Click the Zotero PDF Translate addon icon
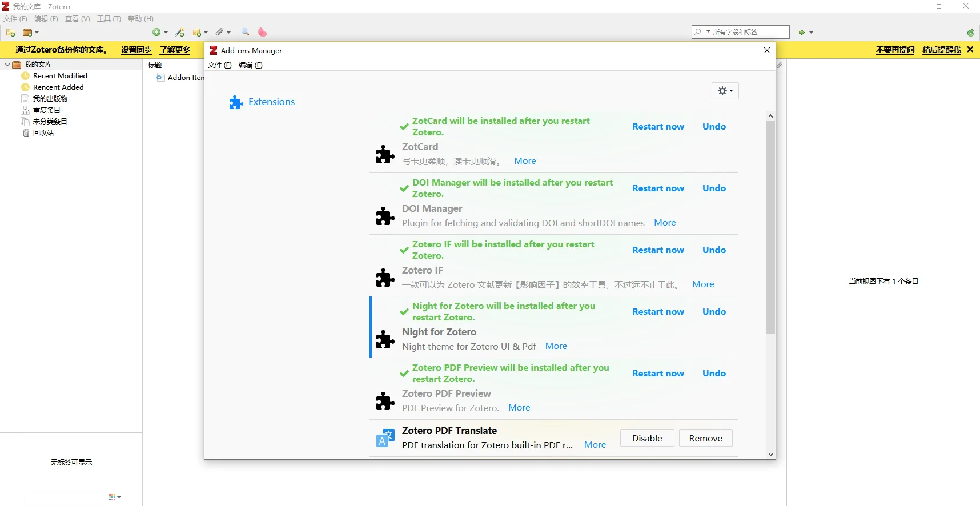This screenshot has width=980, height=506. [385, 438]
